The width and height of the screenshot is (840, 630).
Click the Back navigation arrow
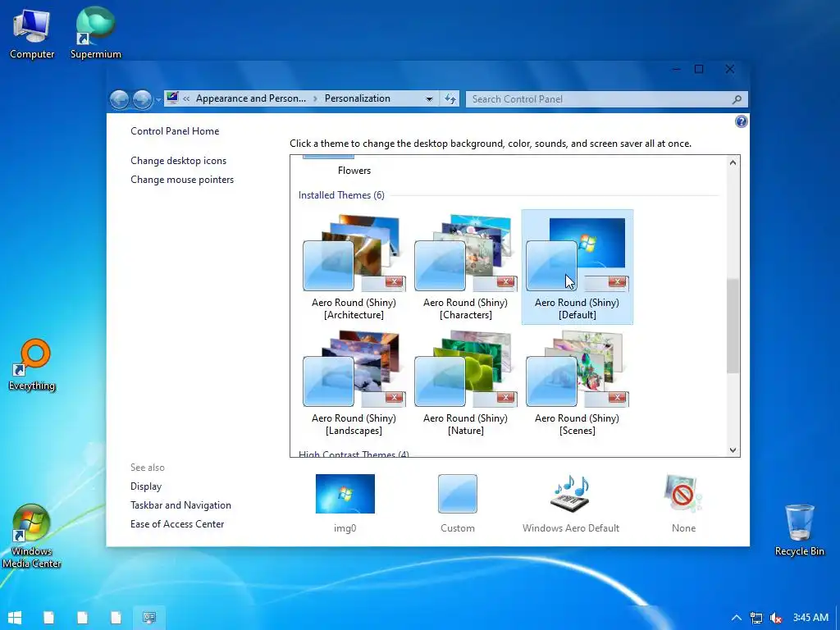coord(120,99)
